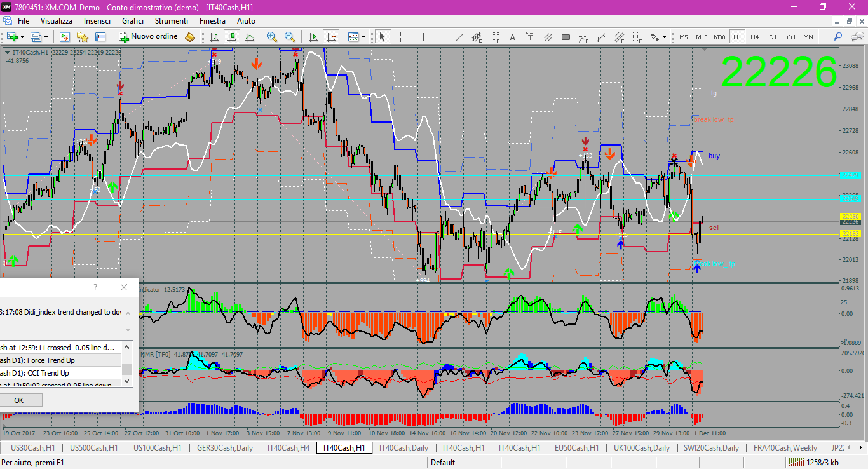Zoom in on the chart
868x469 pixels.
tap(272, 37)
